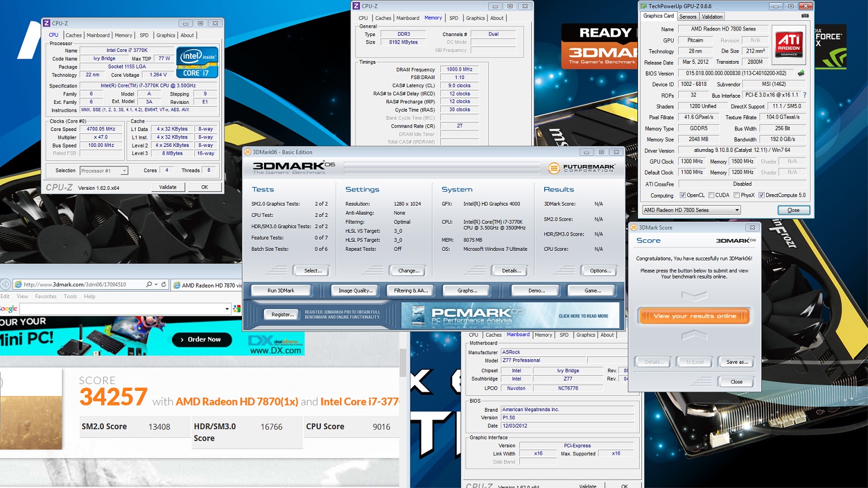Screen dimensions: 868x488
Task: Click the browser address bar URL
Action: [75, 285]
